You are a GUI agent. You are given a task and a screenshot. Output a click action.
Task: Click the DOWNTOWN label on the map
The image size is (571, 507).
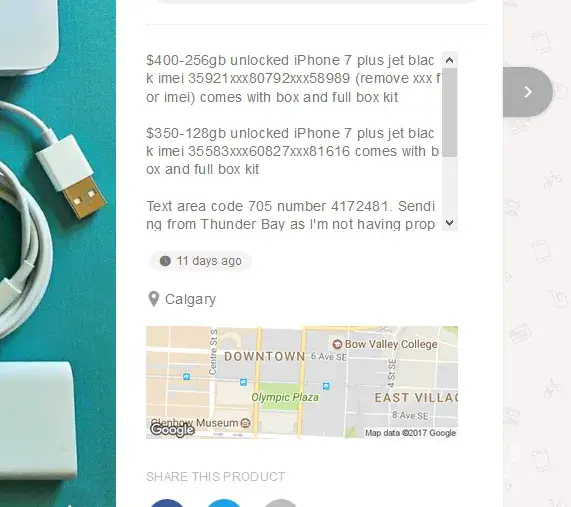click(x=265, y=357)
